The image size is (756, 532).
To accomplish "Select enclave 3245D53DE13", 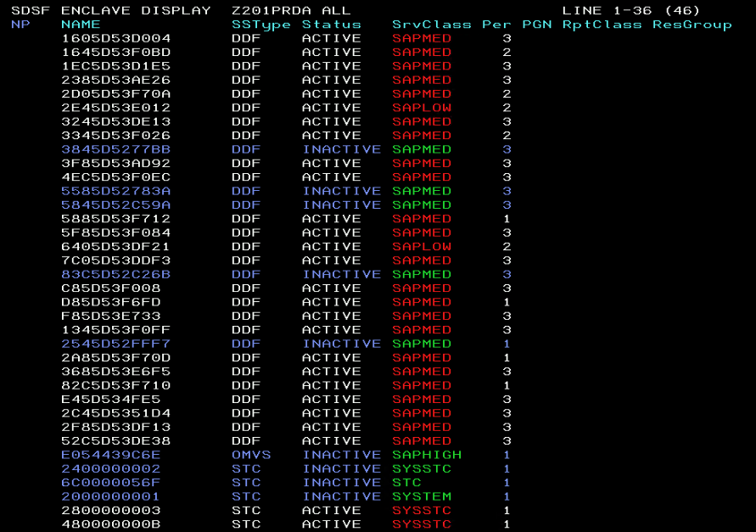I will pos(116,121).
